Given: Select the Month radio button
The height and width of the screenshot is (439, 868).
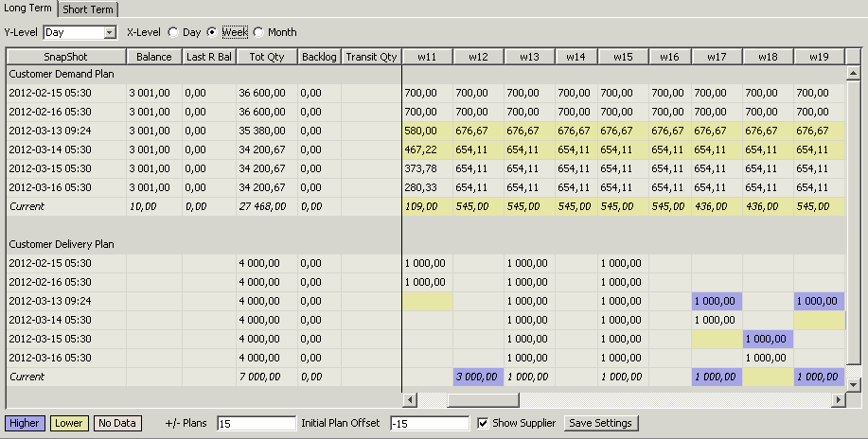Looking at the screenshot, I should tap(258, 32).
